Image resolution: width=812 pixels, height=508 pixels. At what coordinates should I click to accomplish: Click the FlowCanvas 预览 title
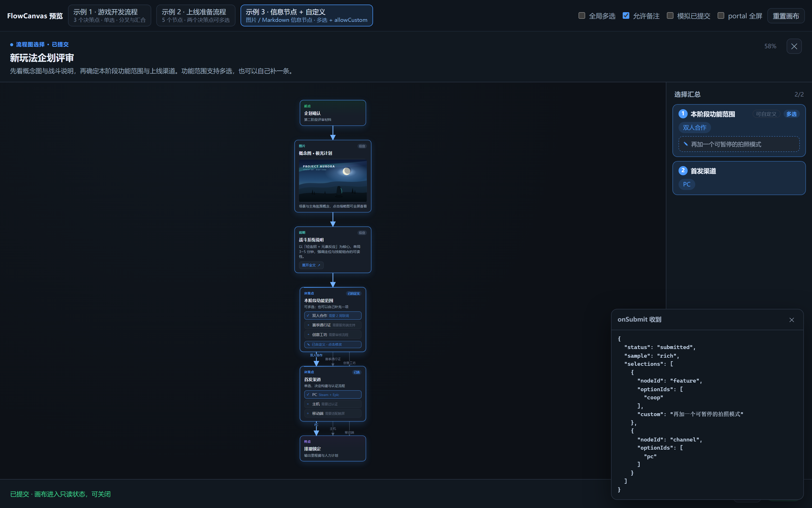(35, 16)
